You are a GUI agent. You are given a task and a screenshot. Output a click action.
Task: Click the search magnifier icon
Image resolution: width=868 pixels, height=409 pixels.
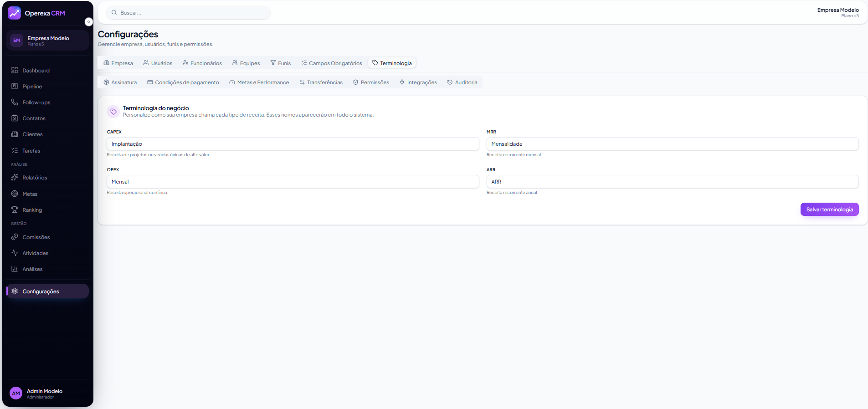click(x=114, y=13)
